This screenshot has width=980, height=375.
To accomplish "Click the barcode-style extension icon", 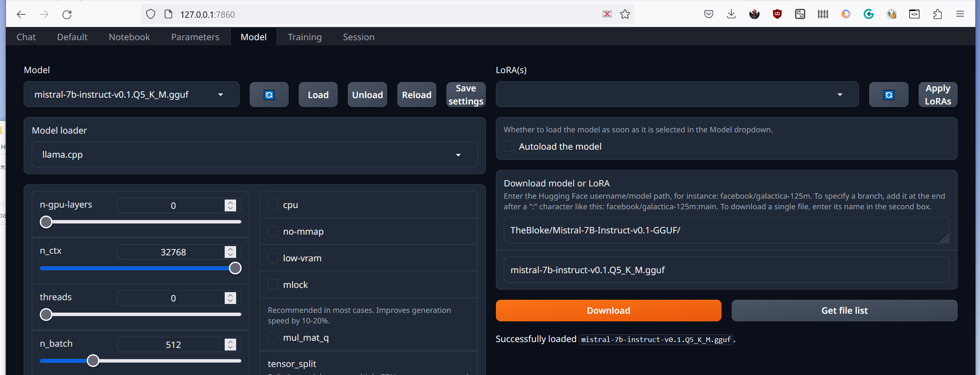I will click(823, 14).
